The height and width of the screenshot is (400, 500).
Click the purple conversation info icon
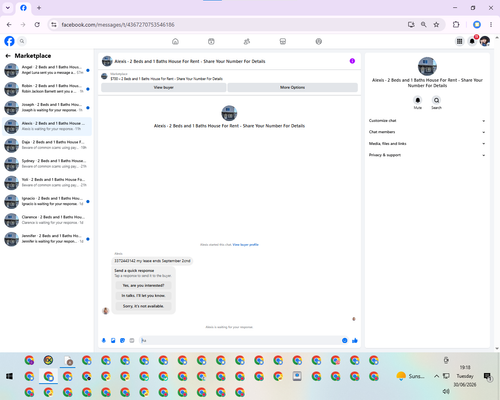pyautogui.click(x=352, y=61)
